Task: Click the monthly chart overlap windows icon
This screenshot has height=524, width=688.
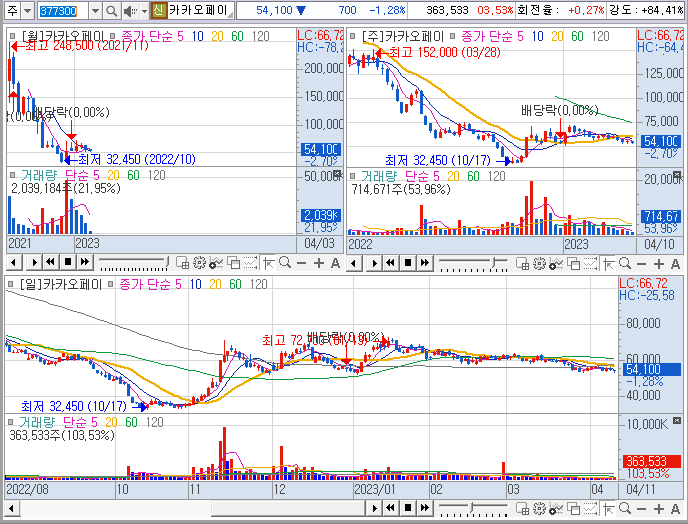Action: pyautogui.click(x=233, y=263)
